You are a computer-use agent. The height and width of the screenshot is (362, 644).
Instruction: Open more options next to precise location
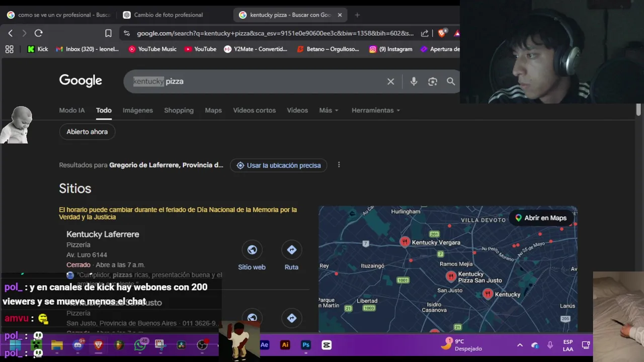(339, 165)
